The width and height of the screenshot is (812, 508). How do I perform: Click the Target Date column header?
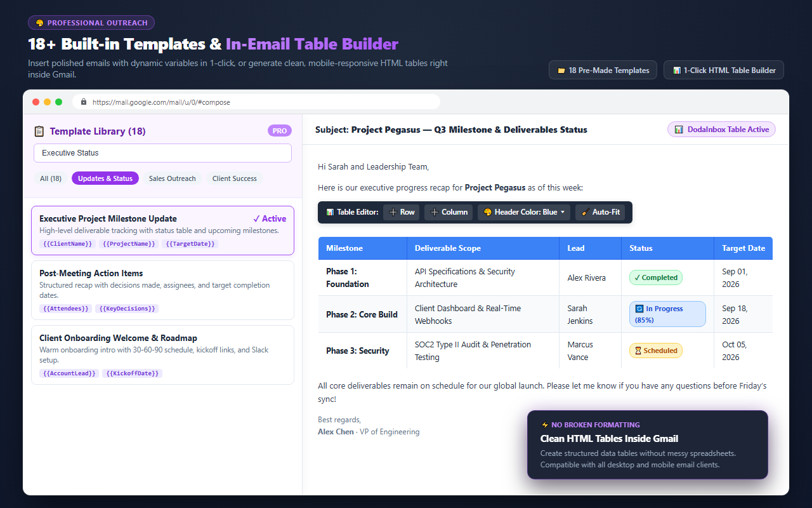pos(743,248)
